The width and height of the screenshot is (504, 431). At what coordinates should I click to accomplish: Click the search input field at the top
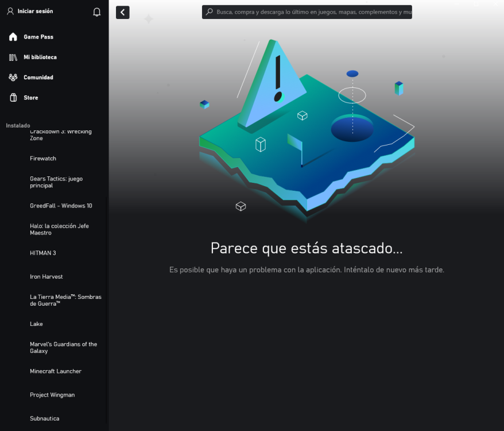click(307, 11)
